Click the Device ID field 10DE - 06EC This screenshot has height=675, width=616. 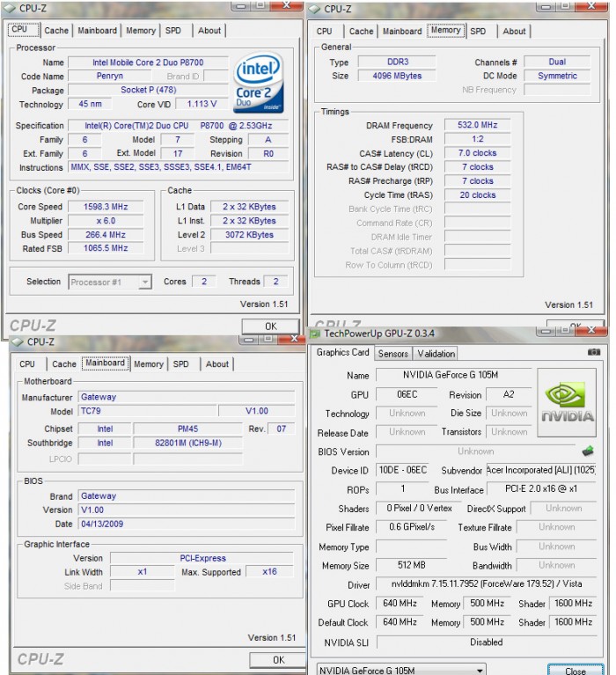coord(403,470)
